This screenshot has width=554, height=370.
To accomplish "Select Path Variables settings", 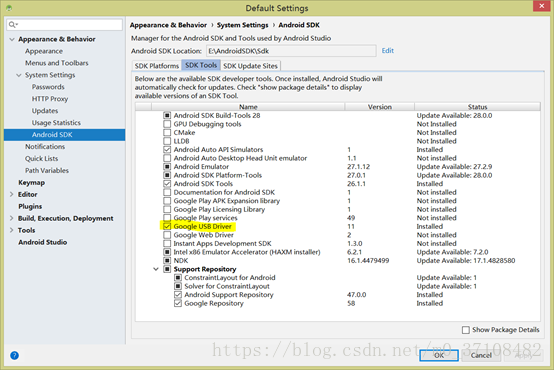I will point(47,170).
